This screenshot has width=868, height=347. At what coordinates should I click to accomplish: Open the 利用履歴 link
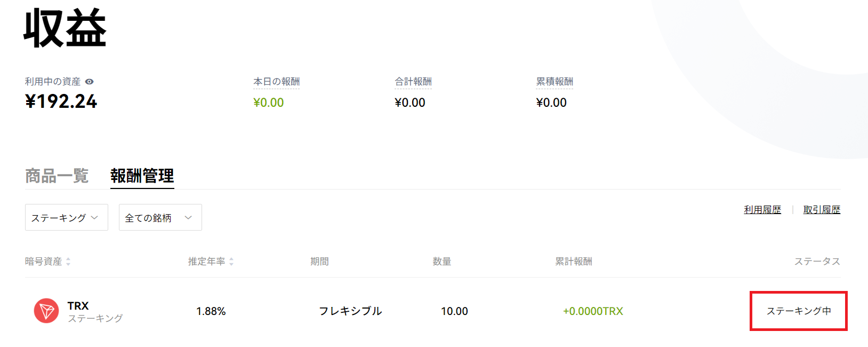[762, 210]
